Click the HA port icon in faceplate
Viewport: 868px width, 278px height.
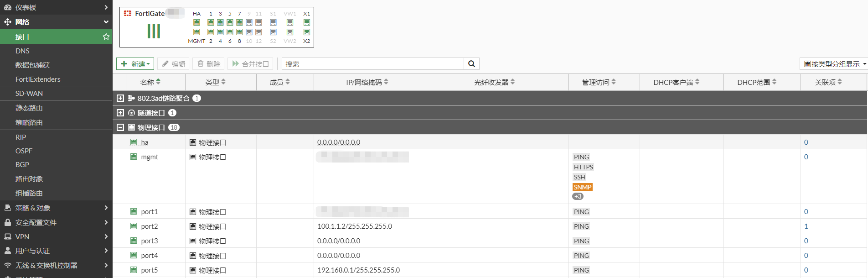(x=196, y=22)
